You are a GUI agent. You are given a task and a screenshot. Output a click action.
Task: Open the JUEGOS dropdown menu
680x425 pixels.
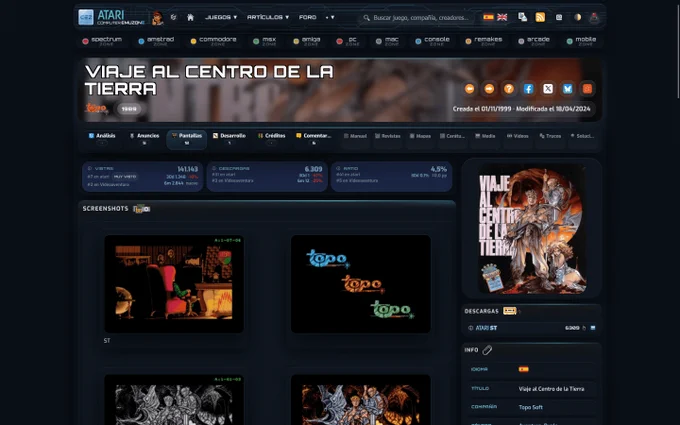pos(221,17)
